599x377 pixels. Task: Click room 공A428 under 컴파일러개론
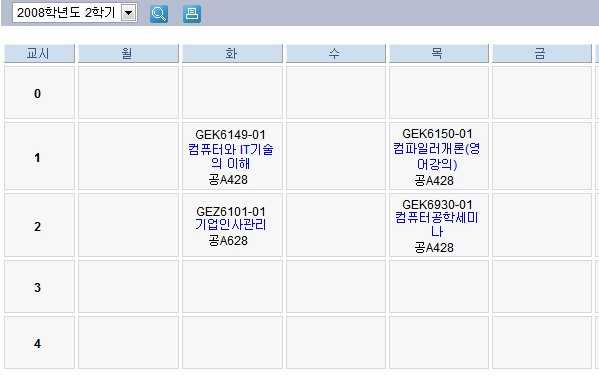(x=434, y=180)
